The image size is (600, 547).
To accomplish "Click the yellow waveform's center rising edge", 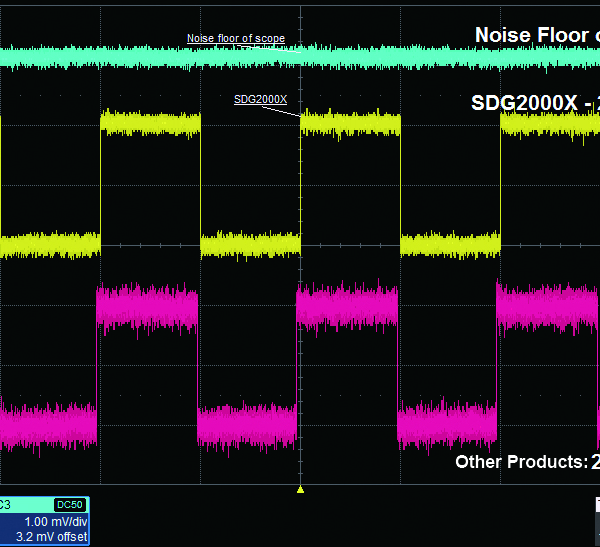I will pos(301,180).
